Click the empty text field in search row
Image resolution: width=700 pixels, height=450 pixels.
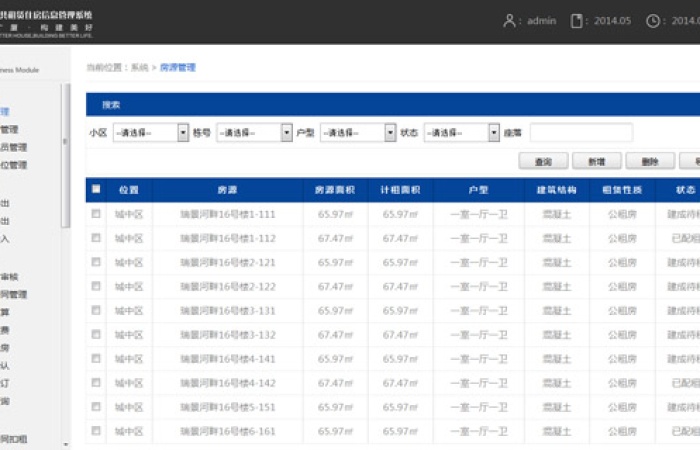581,133
